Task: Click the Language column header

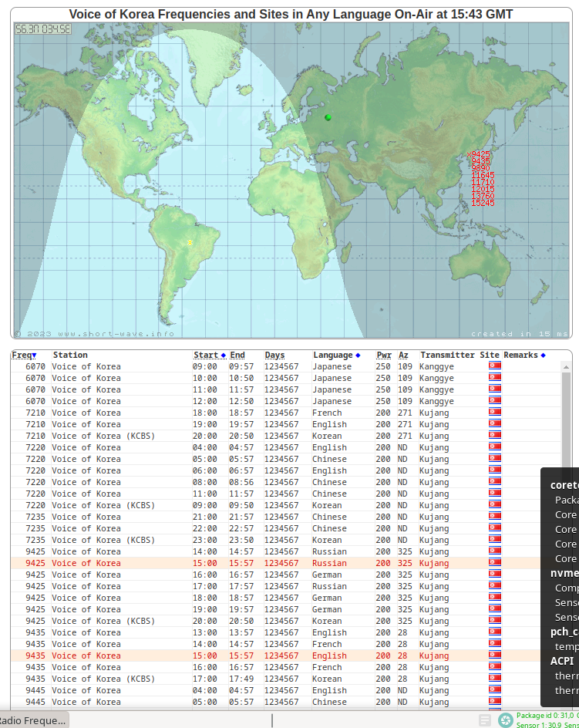Action: [333, 356]
